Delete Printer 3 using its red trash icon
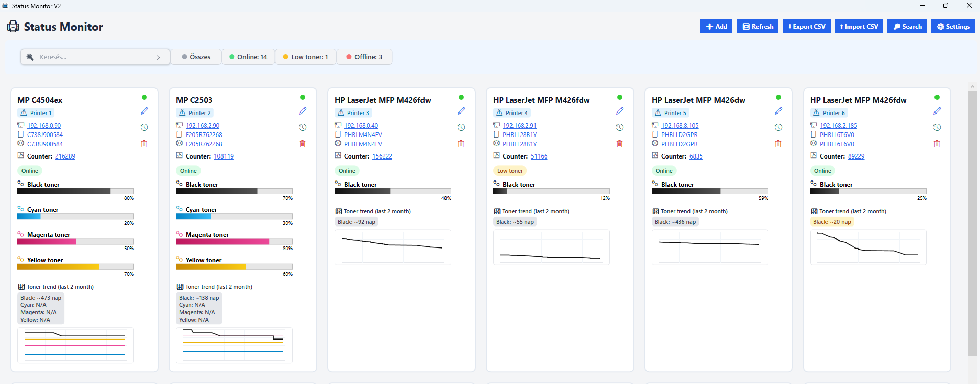980x384 pixels. [461, 144]
